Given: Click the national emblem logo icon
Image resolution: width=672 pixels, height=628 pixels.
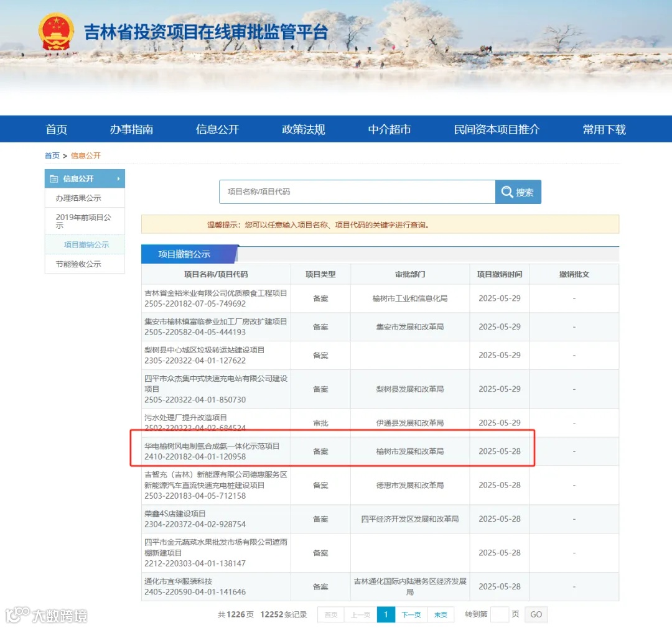Looking at the screenshot, I should (x=57, y=30).
